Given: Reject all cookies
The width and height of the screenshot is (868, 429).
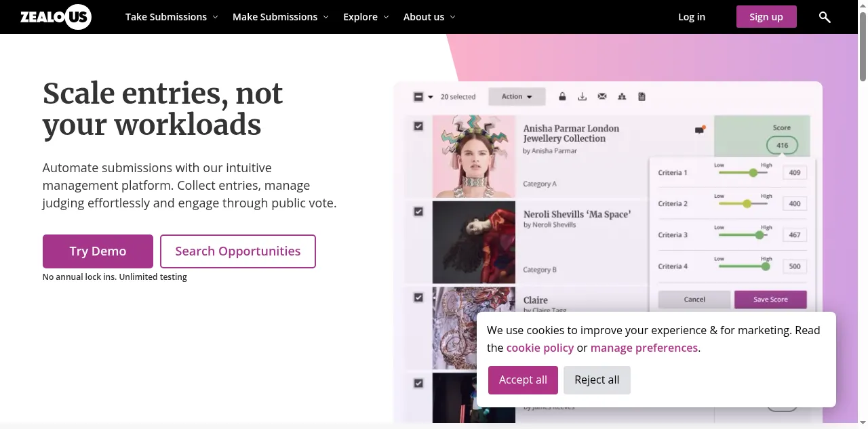Looking at the screenshot, I should [x=597, y=380].
